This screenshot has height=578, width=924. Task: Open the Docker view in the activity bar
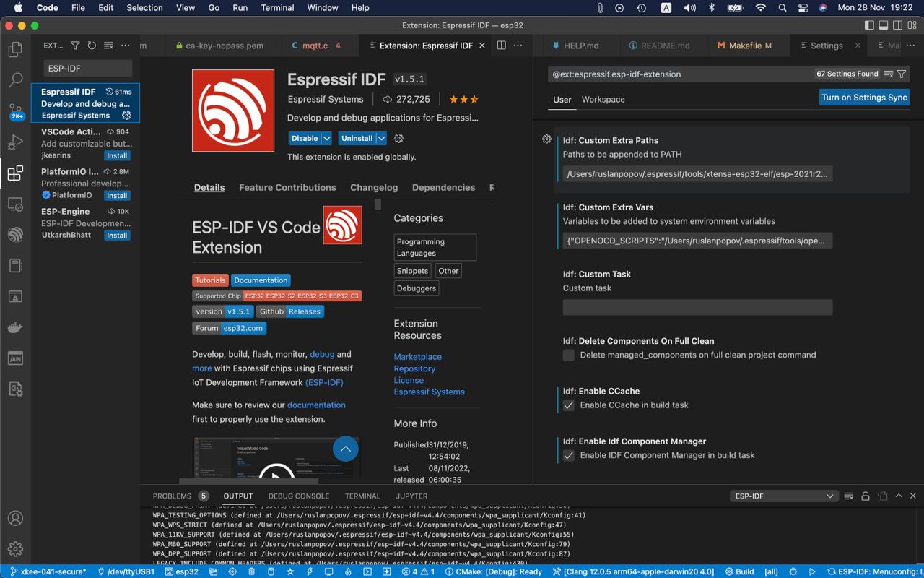point(15,327)
